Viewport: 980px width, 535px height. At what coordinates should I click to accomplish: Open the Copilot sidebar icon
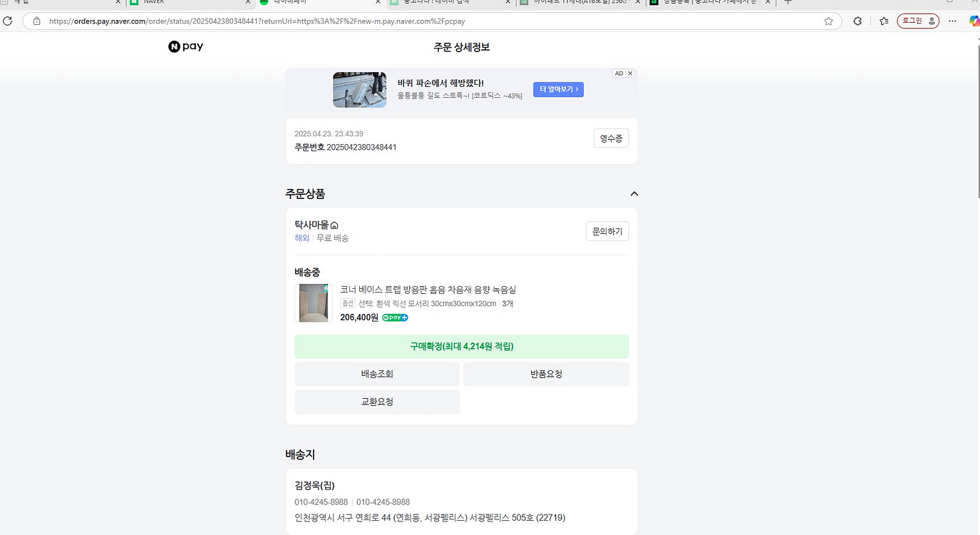pyautogui.click(x=974, y=21)
